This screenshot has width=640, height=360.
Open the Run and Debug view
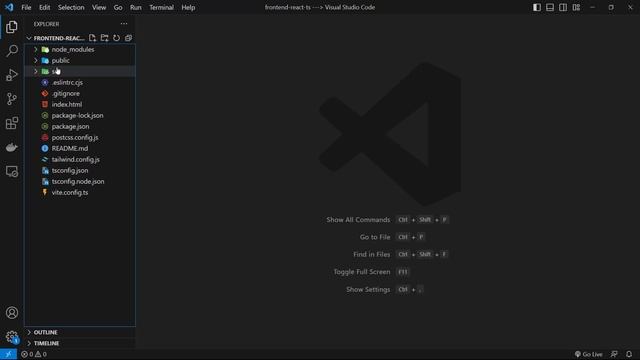(x=11, y=75)
